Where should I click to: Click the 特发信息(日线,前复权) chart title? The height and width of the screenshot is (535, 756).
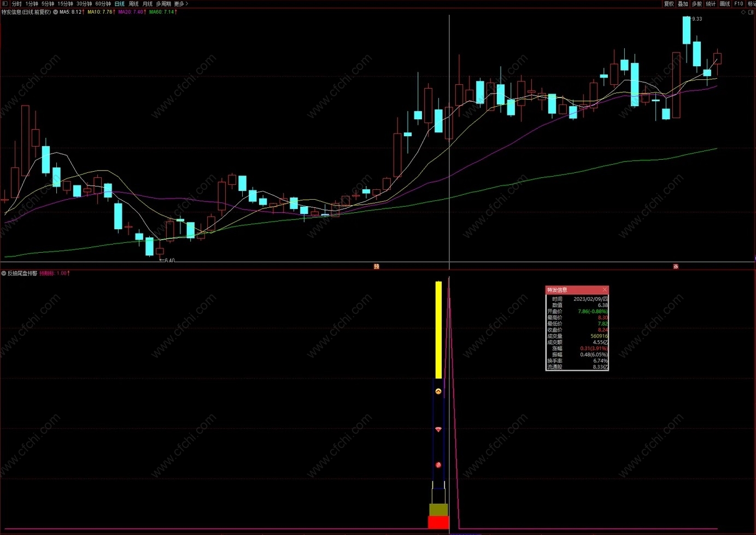pos(26,12)
